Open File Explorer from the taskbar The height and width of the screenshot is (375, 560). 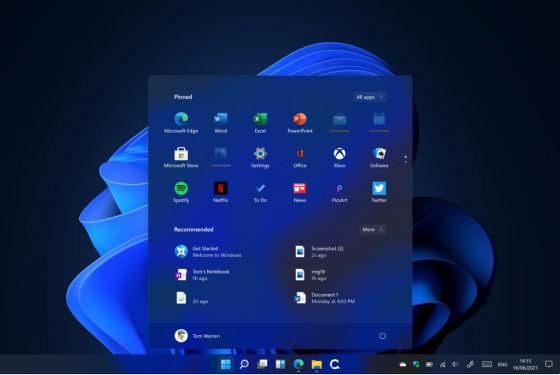tap(316, 364)
